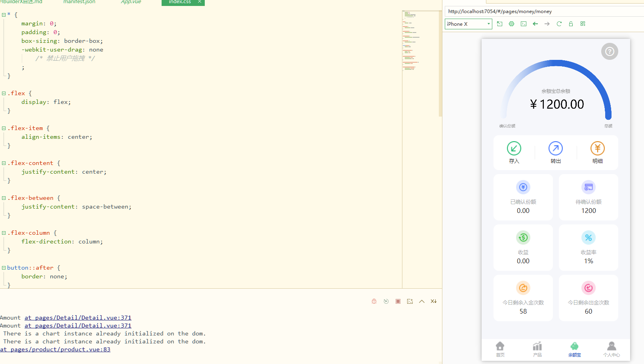Open a new terminal from console toolbar
Viewport: 644px width, 364px height.
tap(410, 301)
